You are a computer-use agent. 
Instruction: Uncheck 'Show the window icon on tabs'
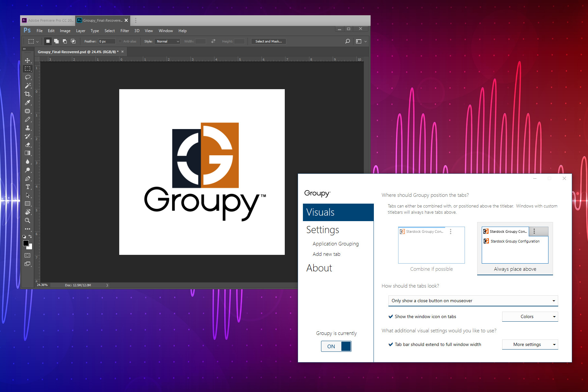[391, 316]
